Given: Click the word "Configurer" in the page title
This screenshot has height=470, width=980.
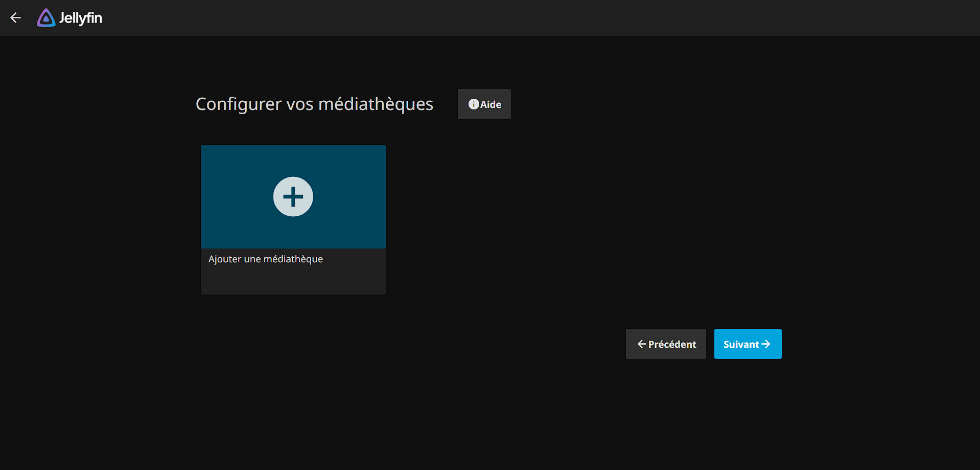Looking at the screenshot, I should click(239, 104).
